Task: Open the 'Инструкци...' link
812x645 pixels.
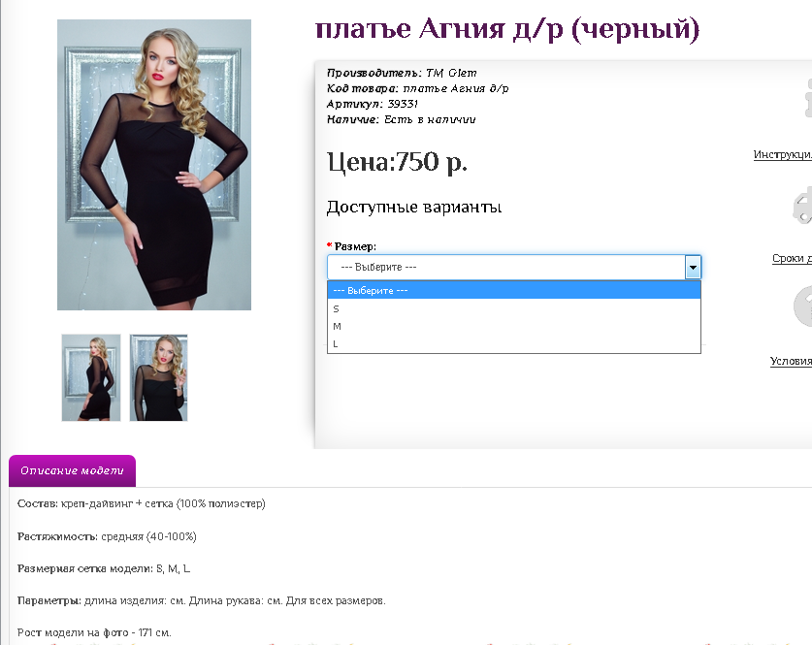Action: click(783, 154)
